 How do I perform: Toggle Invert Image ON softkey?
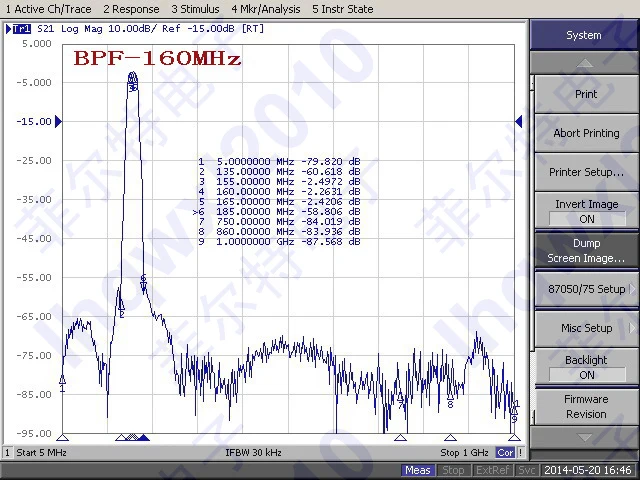point(586,211)
